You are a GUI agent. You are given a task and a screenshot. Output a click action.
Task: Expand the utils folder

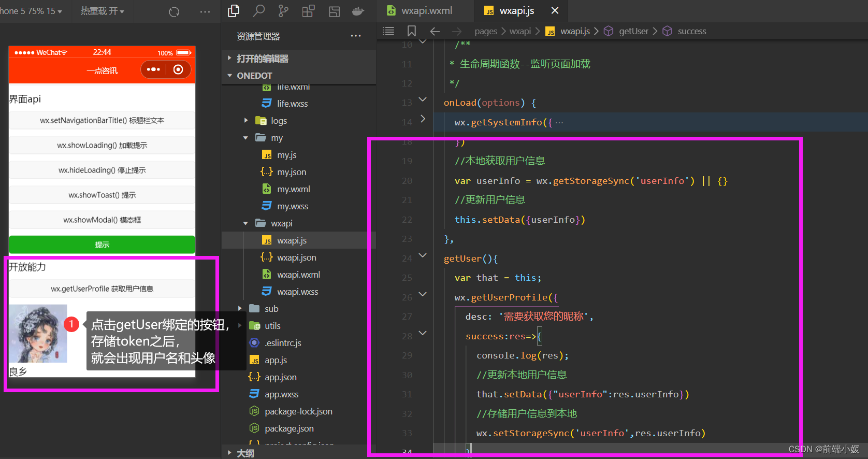(x=240, y=325)
